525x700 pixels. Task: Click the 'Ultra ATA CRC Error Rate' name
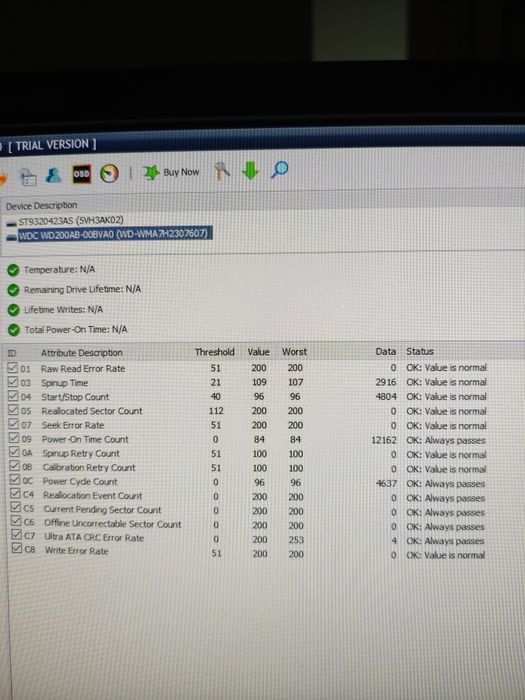pos(94,538)
